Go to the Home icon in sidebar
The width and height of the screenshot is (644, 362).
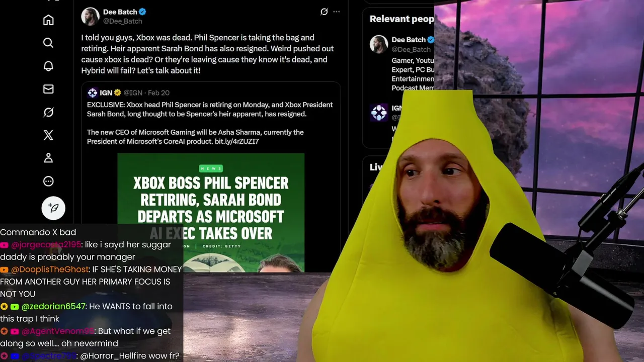[48, 20]
